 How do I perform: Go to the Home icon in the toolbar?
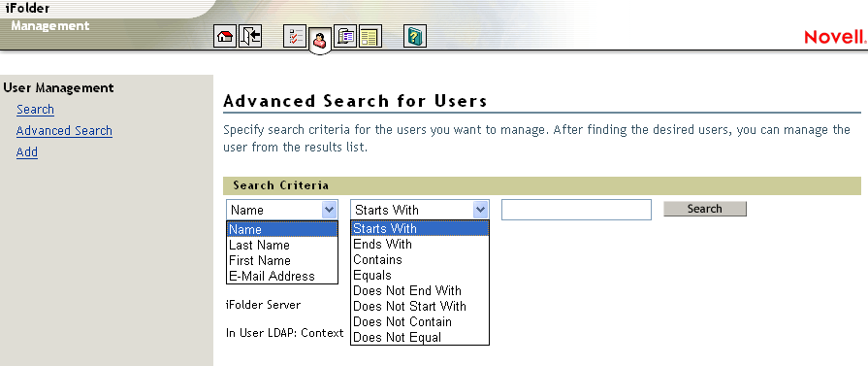pos(224,37)
